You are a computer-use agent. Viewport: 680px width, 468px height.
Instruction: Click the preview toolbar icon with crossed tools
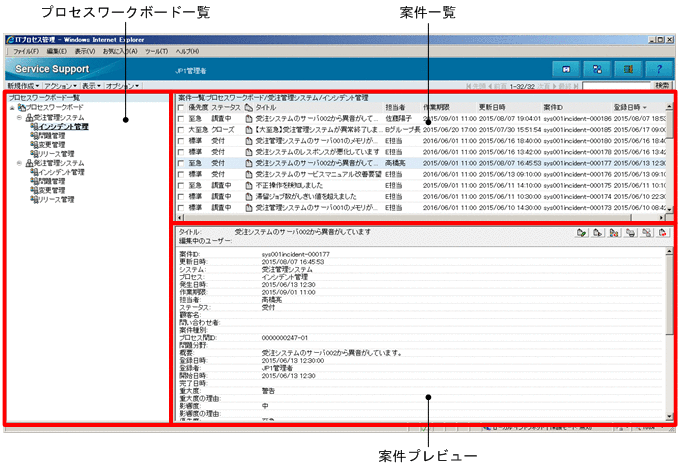tap(646, 233)
